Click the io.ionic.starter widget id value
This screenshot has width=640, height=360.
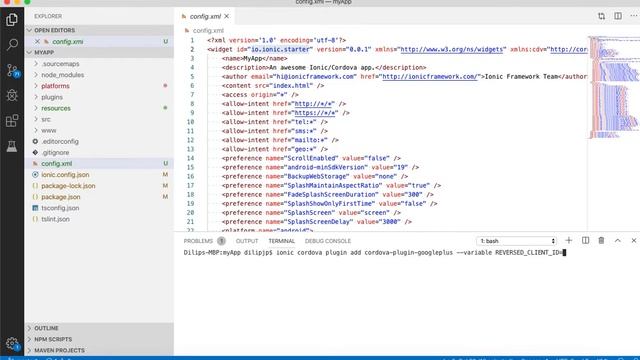pos(280,49)
